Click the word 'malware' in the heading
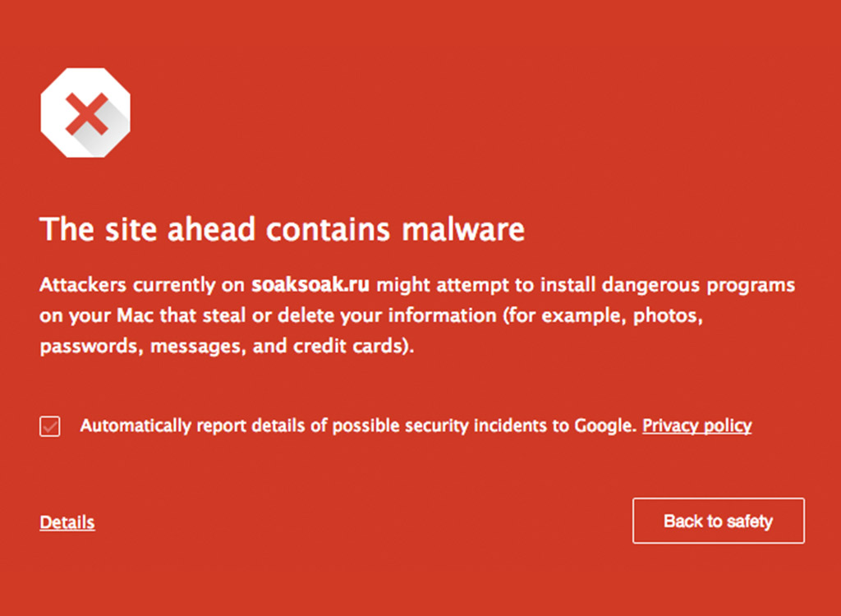The width and height of the screenshot is (841, 616). (x=463, y=230)
